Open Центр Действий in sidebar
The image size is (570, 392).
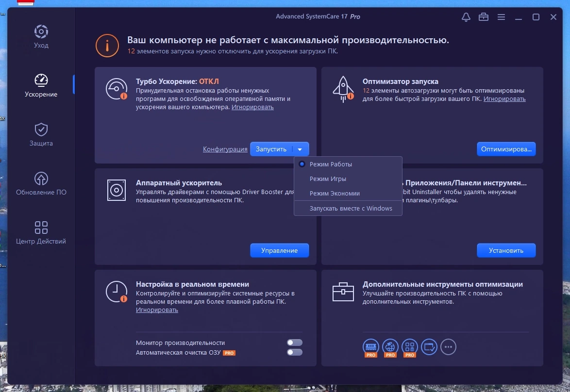tap(41, 232)
